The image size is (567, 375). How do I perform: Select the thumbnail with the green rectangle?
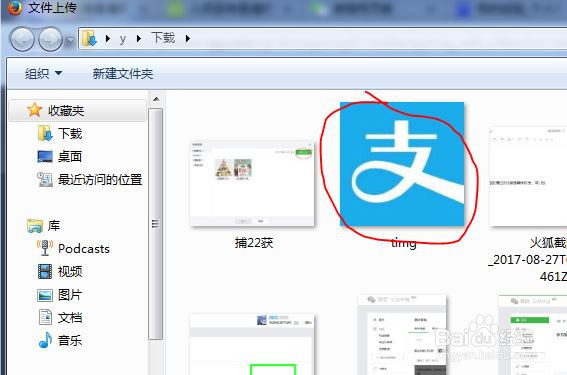[x=252, y=344]
